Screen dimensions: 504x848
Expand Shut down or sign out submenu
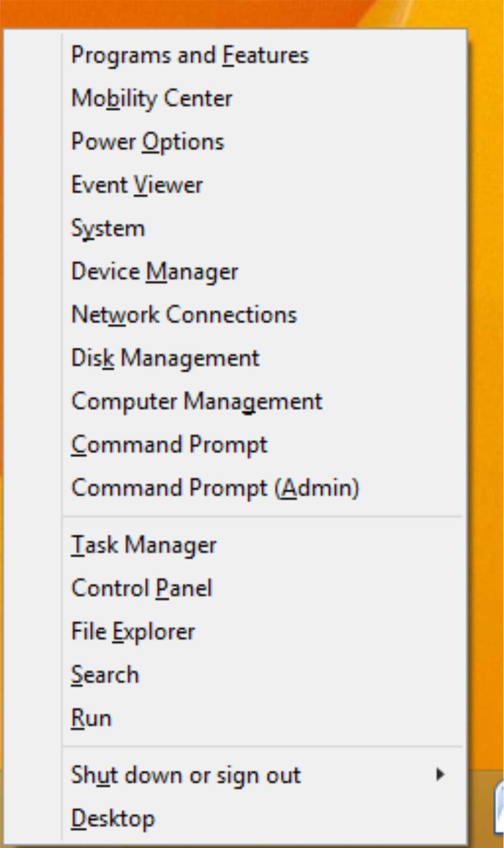pos(185,775)
